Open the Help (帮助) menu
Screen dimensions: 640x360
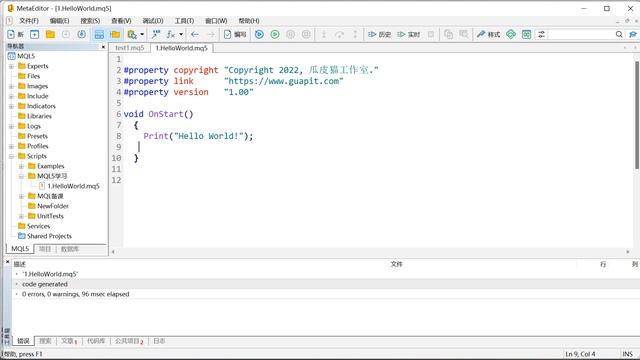(249, 21)
